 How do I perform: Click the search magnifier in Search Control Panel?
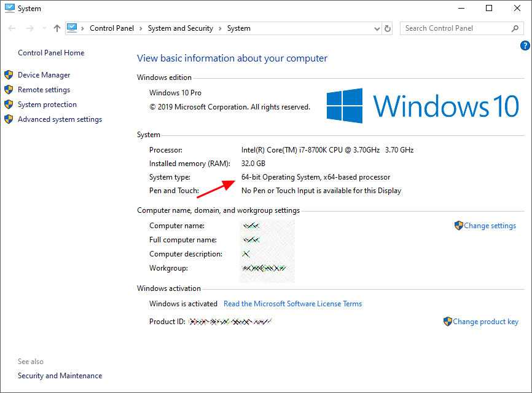click(515, 28)
